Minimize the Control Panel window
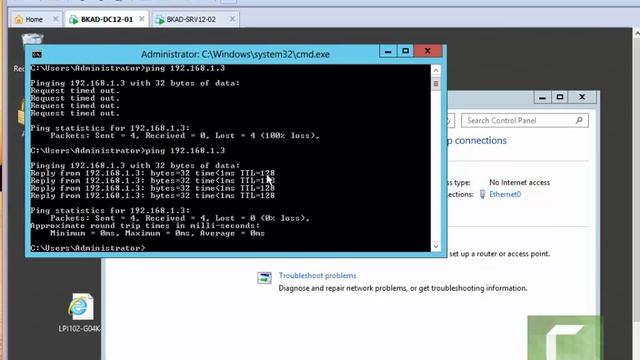Screen dimensions: 640x360 (x=542, y=97)
